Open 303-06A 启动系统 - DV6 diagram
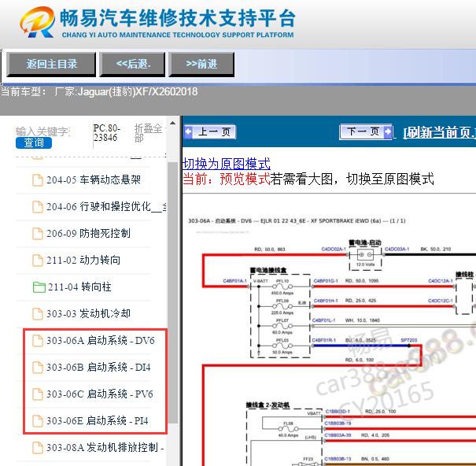This screenshot has width=476, height=466. (x=101, y=341)
